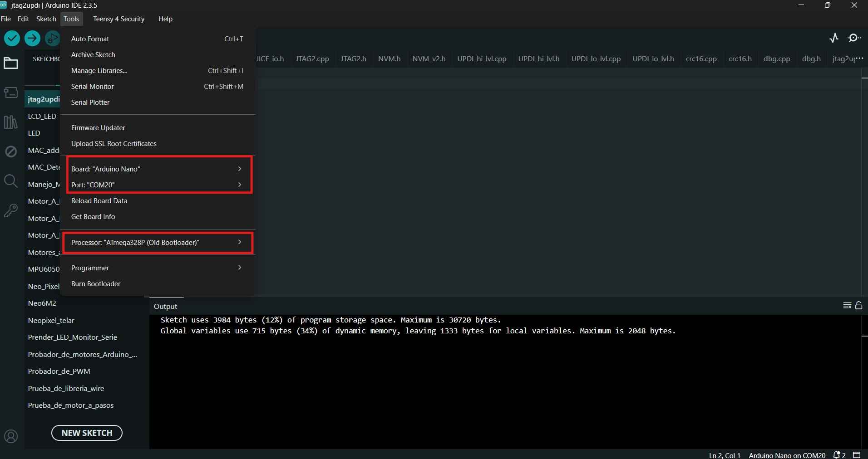Choose Get Board Info entry
The width and height of the screenshot is (868, 459).
[157, 217]
